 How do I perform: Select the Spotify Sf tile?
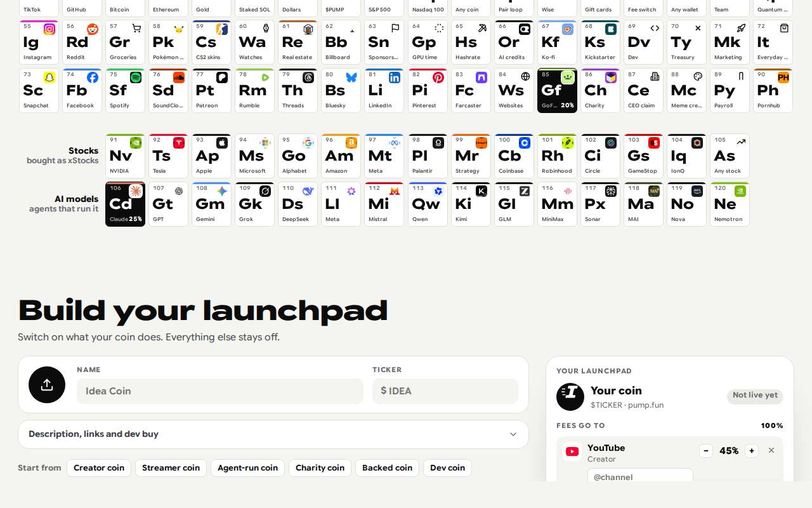(x=125, y=91)
